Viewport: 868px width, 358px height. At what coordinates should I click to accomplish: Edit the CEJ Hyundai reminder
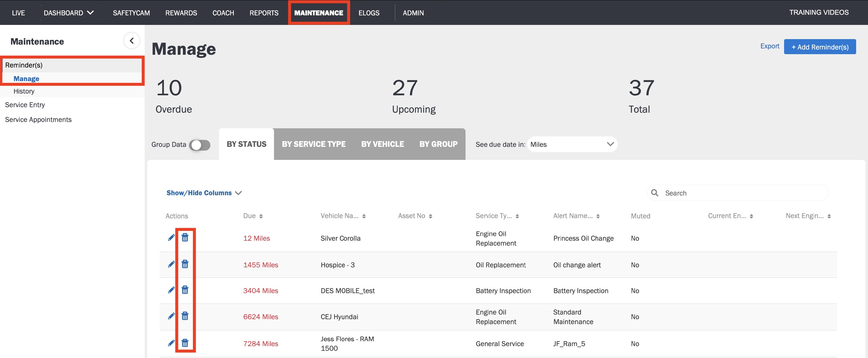coord(171,316)
